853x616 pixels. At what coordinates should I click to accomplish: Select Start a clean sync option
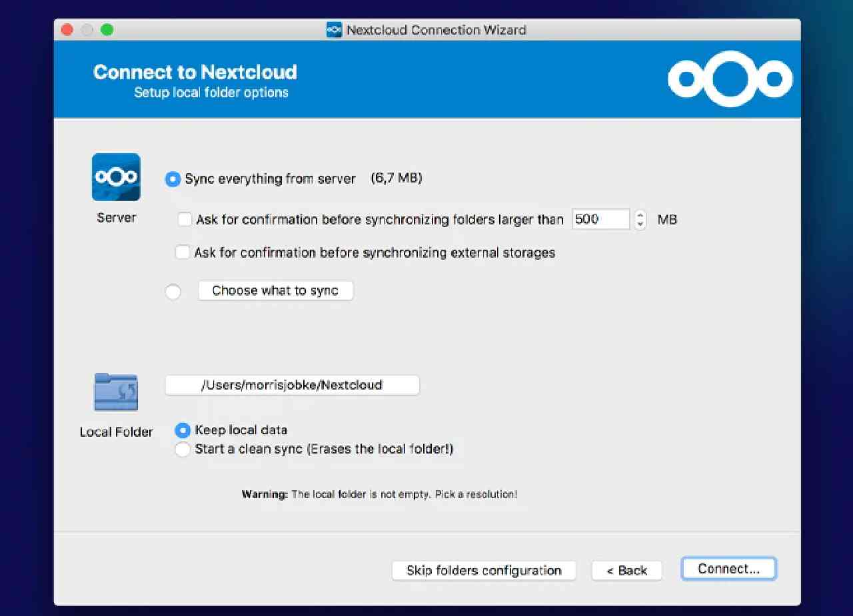(x=182, y=450)
